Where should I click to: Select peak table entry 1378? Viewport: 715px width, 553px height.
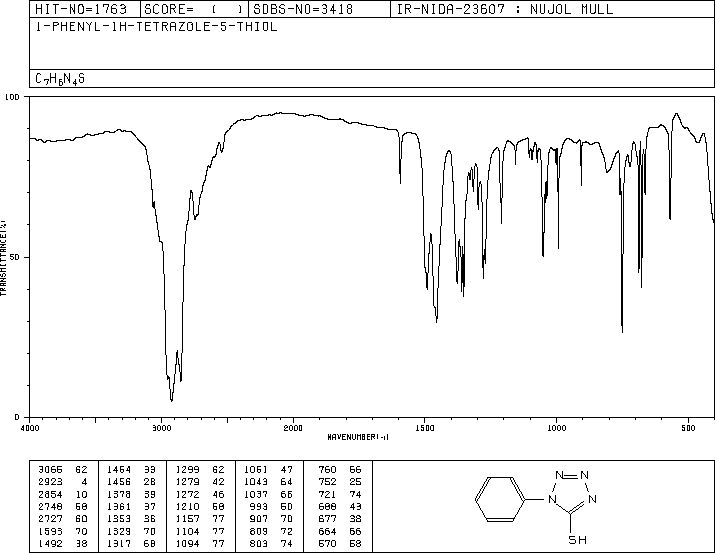pyautogui.click(x=119, y=494)
